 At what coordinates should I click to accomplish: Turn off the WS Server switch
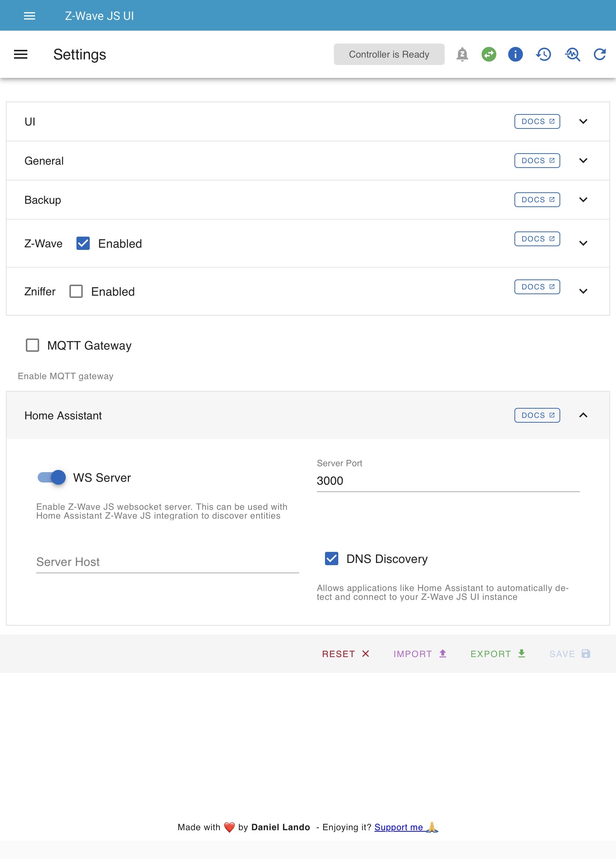52,477
